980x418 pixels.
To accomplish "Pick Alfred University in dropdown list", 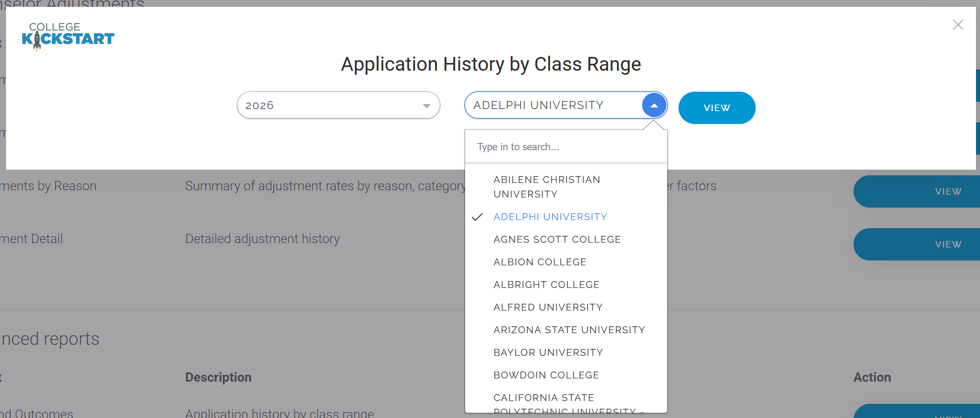I will (566, 307).
